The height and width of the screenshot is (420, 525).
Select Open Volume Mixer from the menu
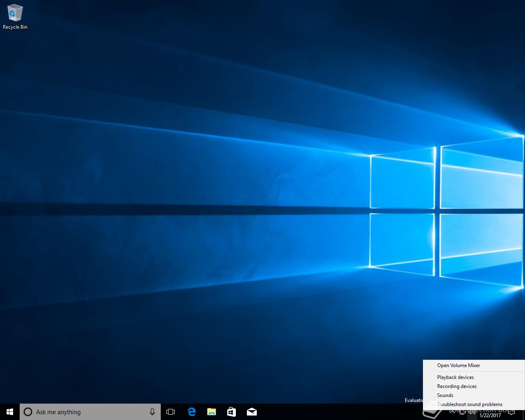458,365
